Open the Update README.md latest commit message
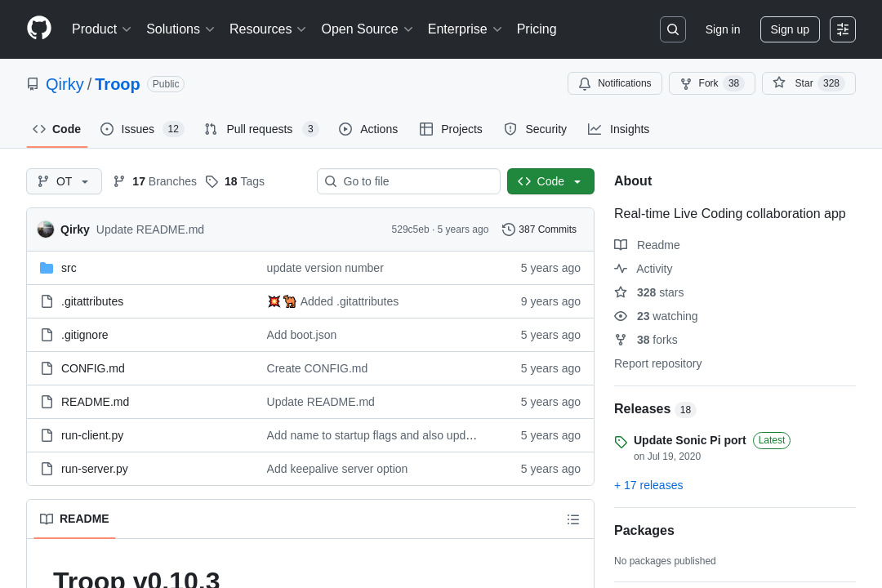This screenshot has width=882, height=588. (150, 229)
